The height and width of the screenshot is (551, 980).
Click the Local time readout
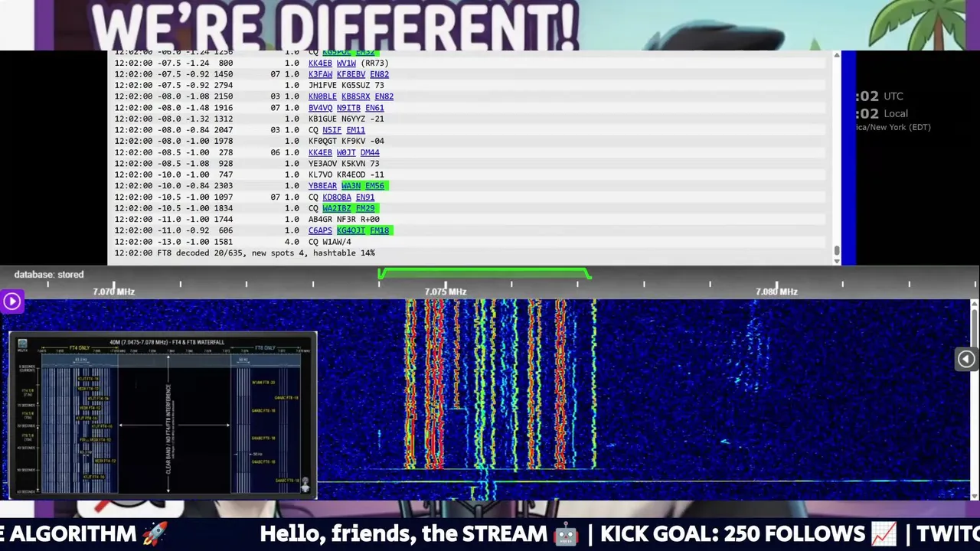[x=882, y=114]
